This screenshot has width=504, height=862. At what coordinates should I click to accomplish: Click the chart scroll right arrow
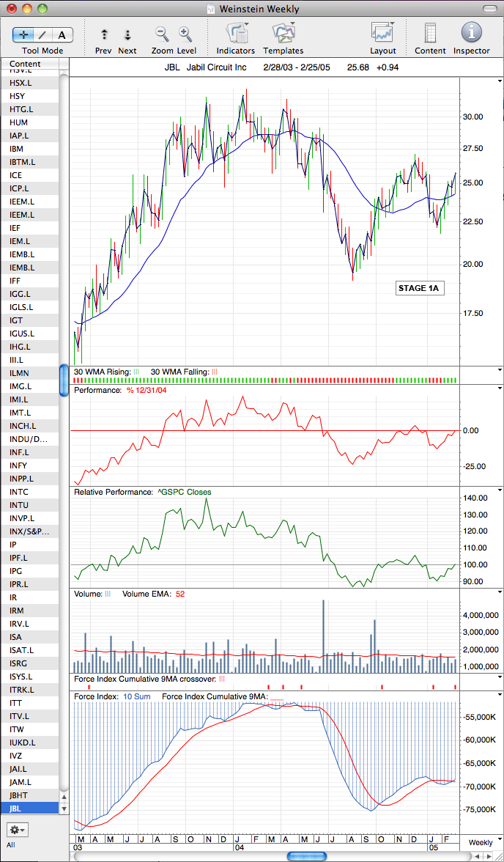tap(489, 856)
